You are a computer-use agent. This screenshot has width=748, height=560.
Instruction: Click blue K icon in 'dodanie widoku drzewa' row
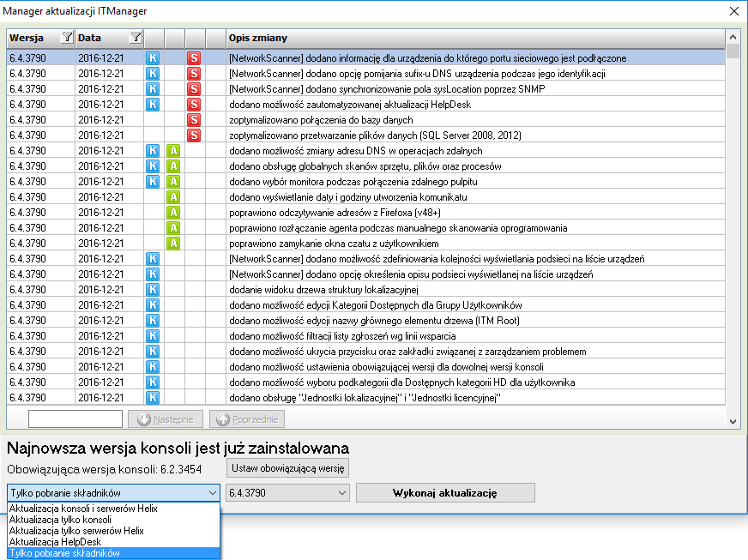point(153,290)
